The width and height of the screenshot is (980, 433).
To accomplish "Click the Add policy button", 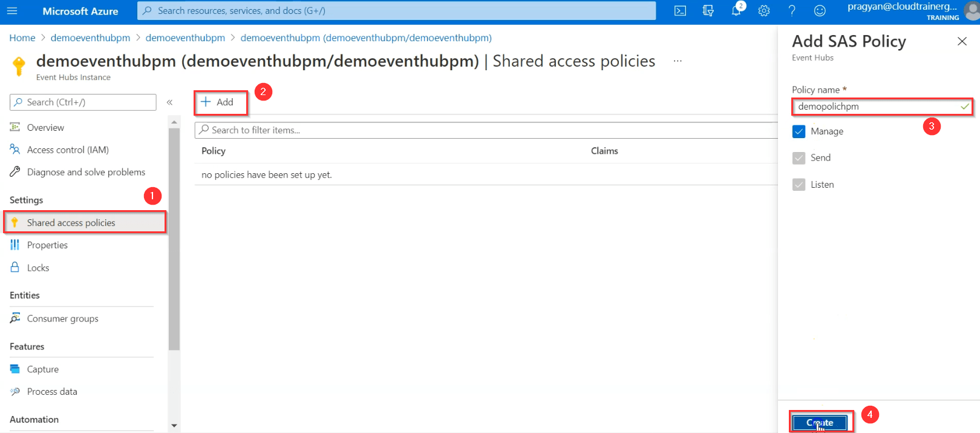I will pyautogui.click(x=217, y=102).
